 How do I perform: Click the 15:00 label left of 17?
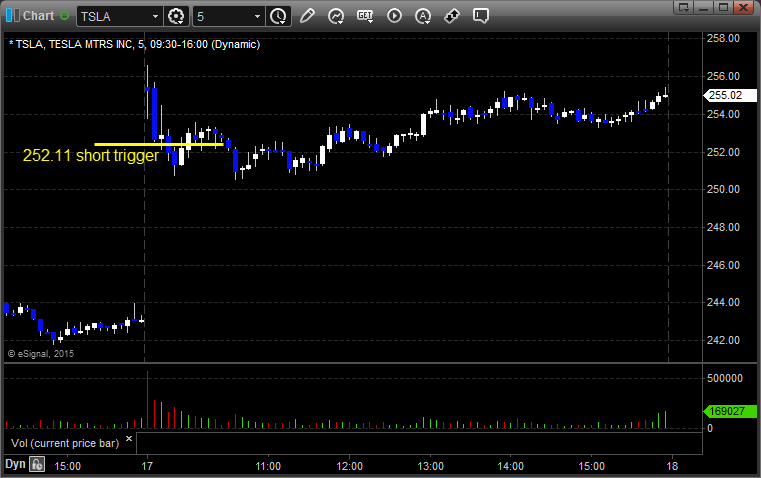67,466
